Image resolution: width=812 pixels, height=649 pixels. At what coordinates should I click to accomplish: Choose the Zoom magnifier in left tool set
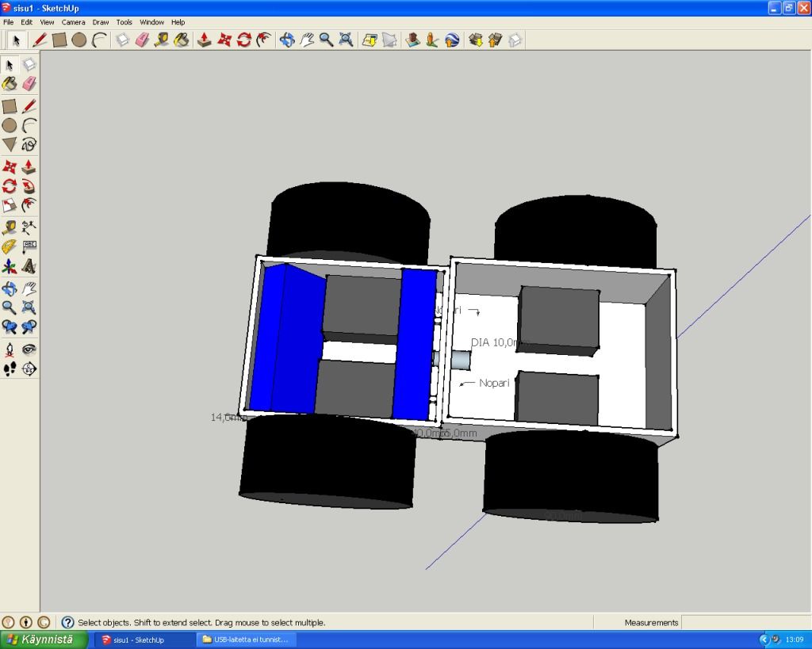pos(10,307)
